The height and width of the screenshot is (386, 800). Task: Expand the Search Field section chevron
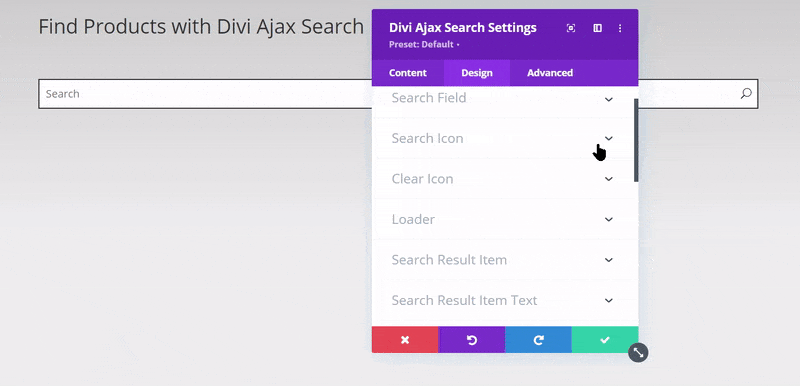point(609,99)
